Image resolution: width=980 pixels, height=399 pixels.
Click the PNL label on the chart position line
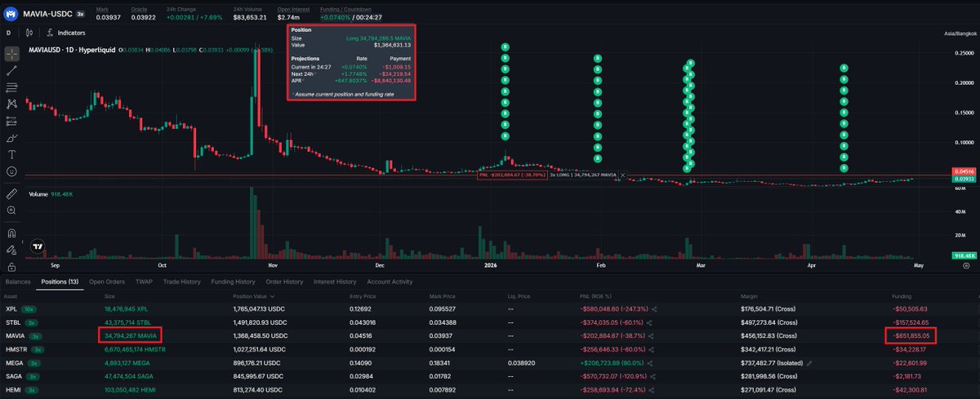tap(512, 175)
